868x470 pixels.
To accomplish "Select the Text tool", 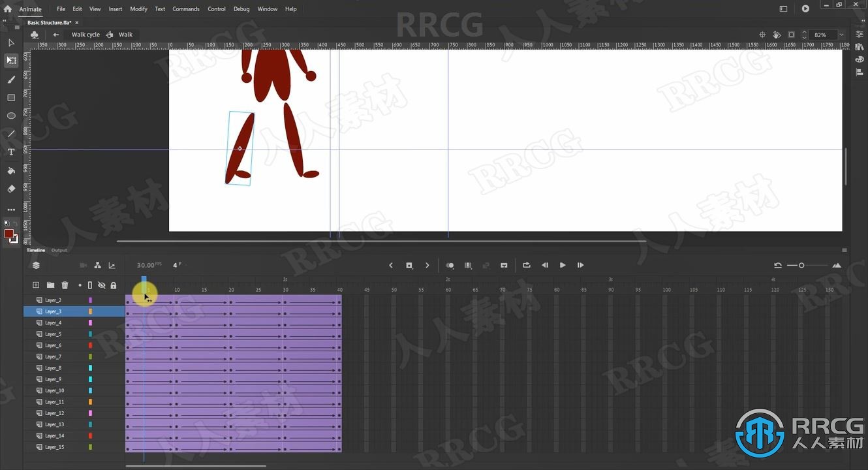I will click(11, 152).
